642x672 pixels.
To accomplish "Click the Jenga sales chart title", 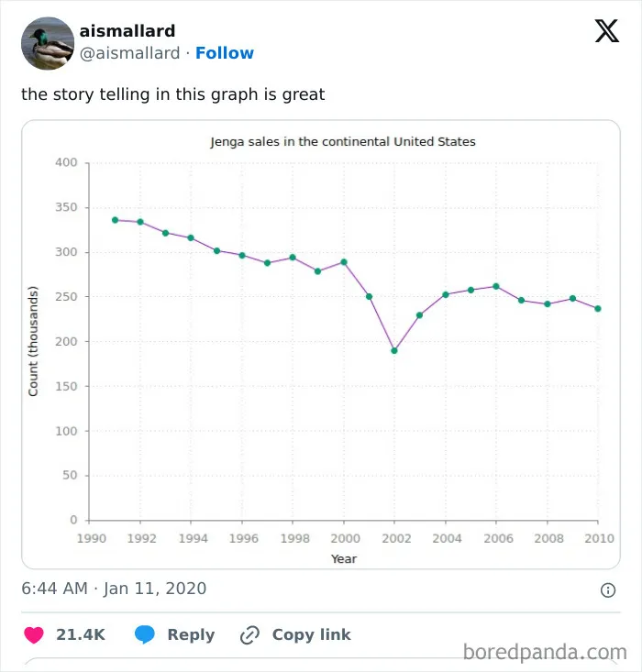I will pos(343,142).
